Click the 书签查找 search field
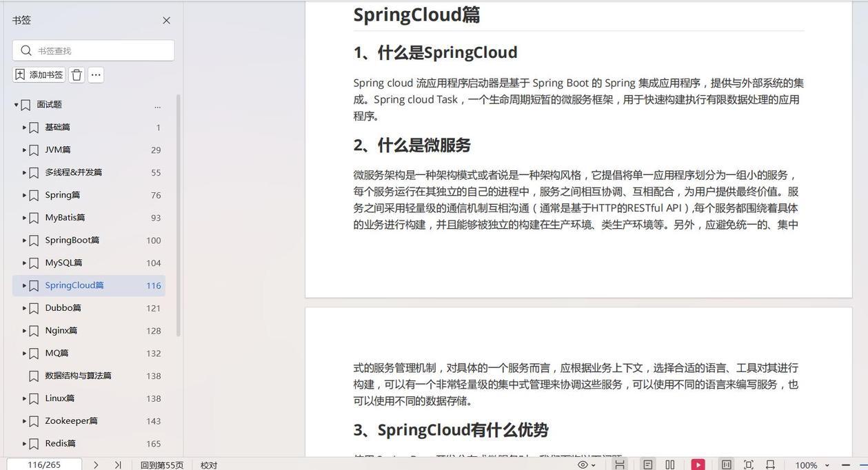 [93, 50]
